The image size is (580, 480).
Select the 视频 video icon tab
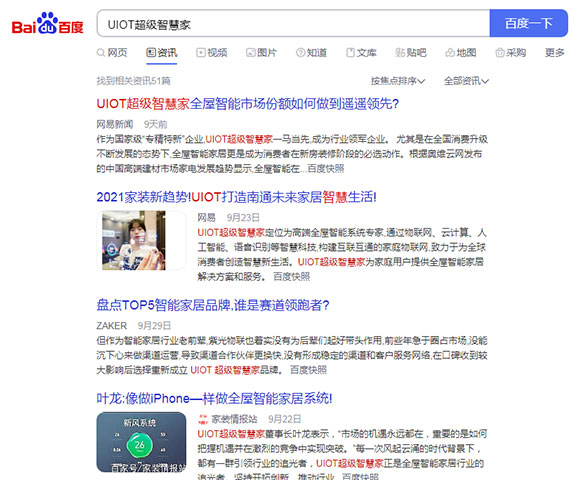[212, 53]
